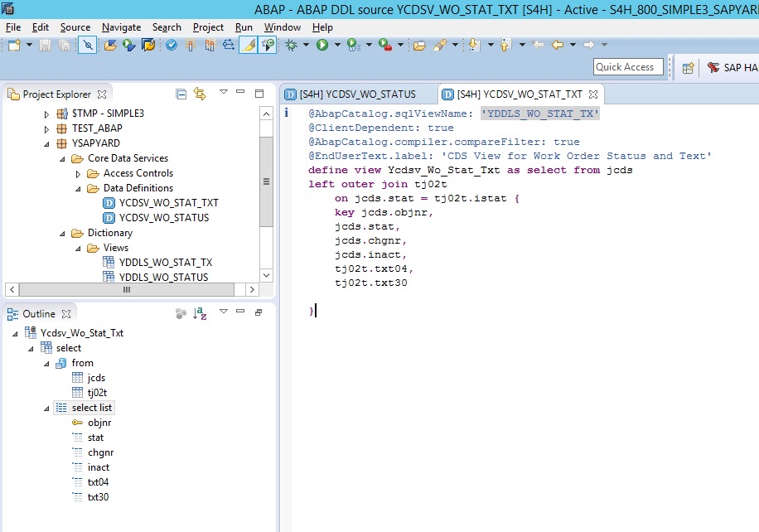Click the yellow Back navigation arrow

[x=558, y=45]
